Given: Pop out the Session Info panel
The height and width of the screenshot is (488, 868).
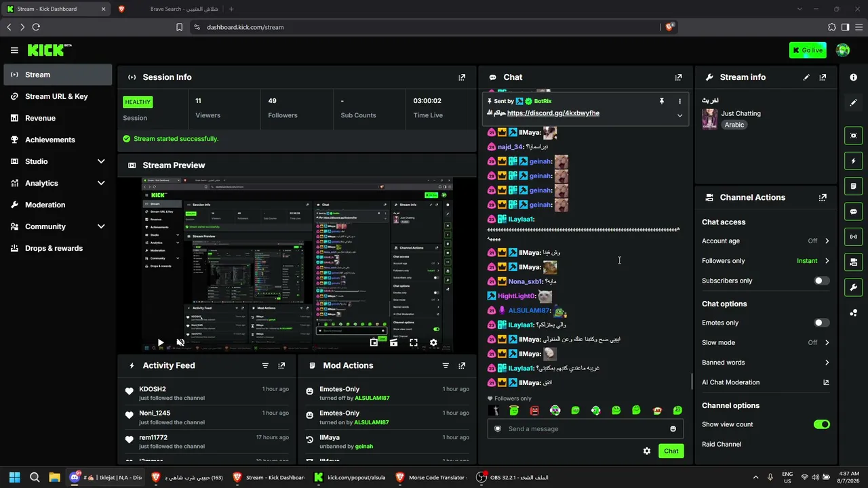Looking at the screenshot, I should (x=462, y=77).
